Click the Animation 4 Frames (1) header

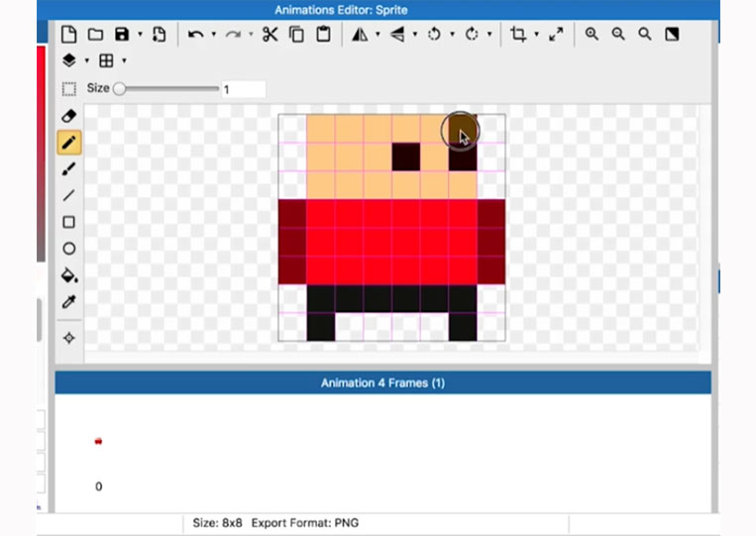coord(382,382)
